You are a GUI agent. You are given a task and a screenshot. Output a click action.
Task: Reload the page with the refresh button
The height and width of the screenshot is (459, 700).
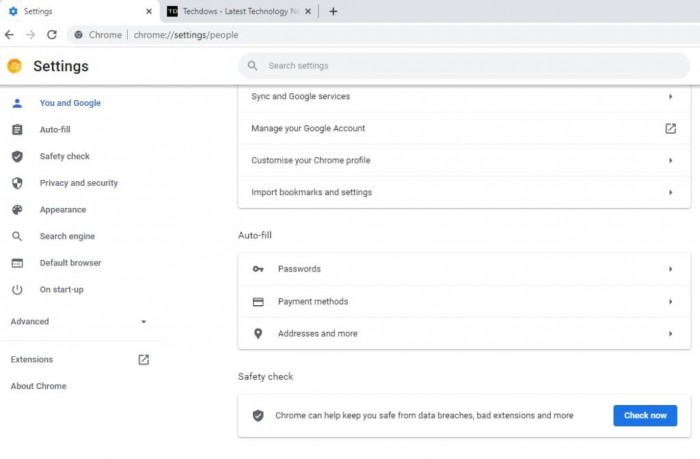click(x=52, y=34)
